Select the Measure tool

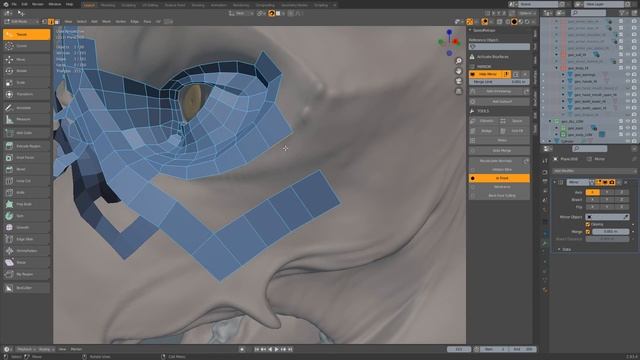point(27,120)
